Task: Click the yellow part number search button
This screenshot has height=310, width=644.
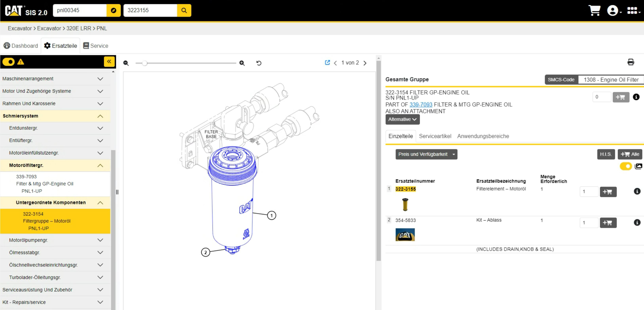Action: point(184,10)
